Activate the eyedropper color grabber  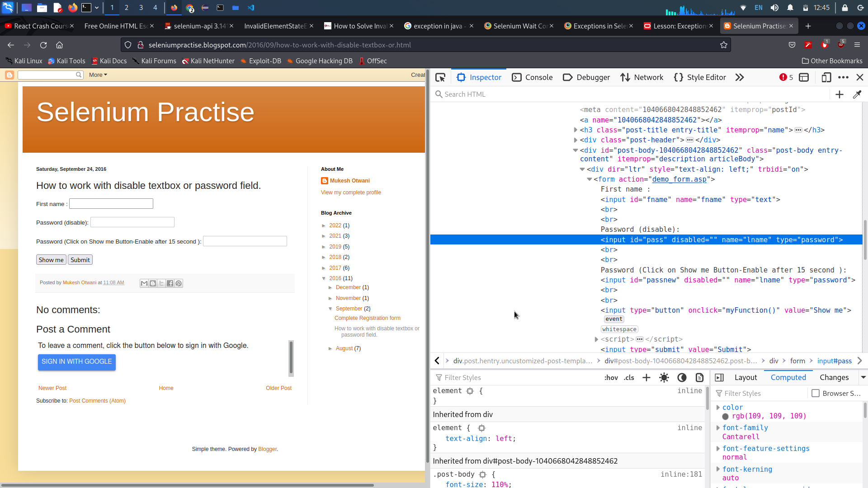(857, 94)
